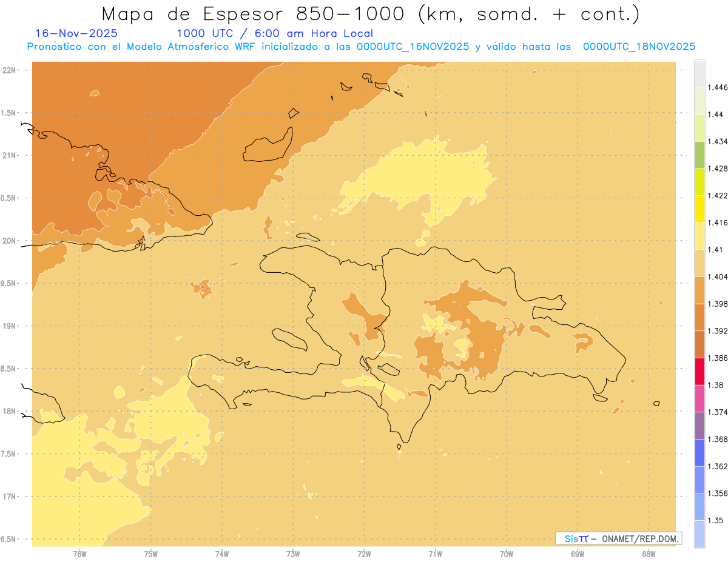Click the legend value 1.428
The height and width of the screenshot is (562, 728).
coord(718,169)
